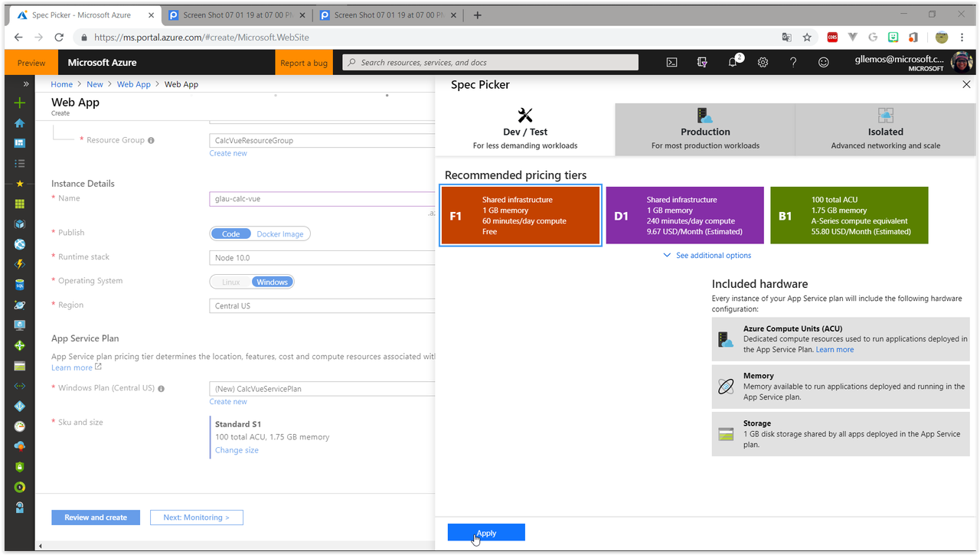Open Virtual networks icon in sidebar
980x555 pixels.
tap(20, 386)
